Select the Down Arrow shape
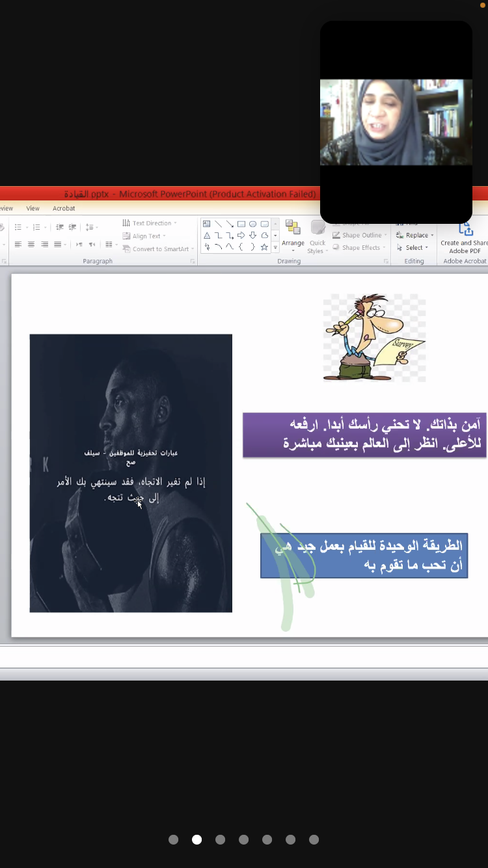The height and width of the screenshot is (868, 488). 252,236
